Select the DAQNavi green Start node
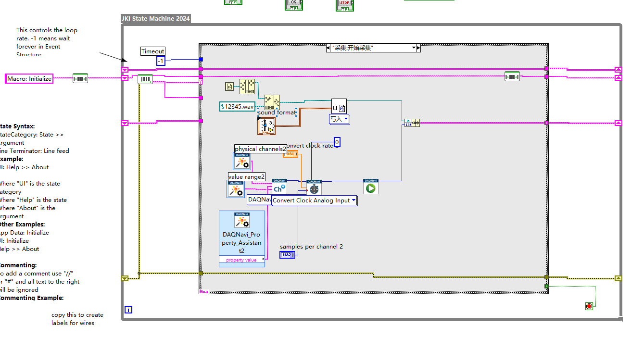The width and height of the screenshot is (644, 350). [371, 187]
